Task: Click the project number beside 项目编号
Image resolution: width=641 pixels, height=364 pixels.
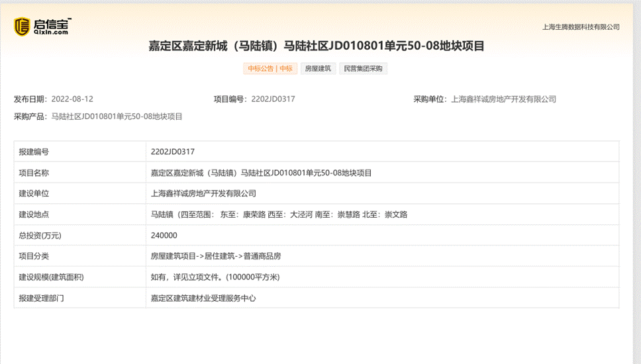Action: (x=273, y=99)
